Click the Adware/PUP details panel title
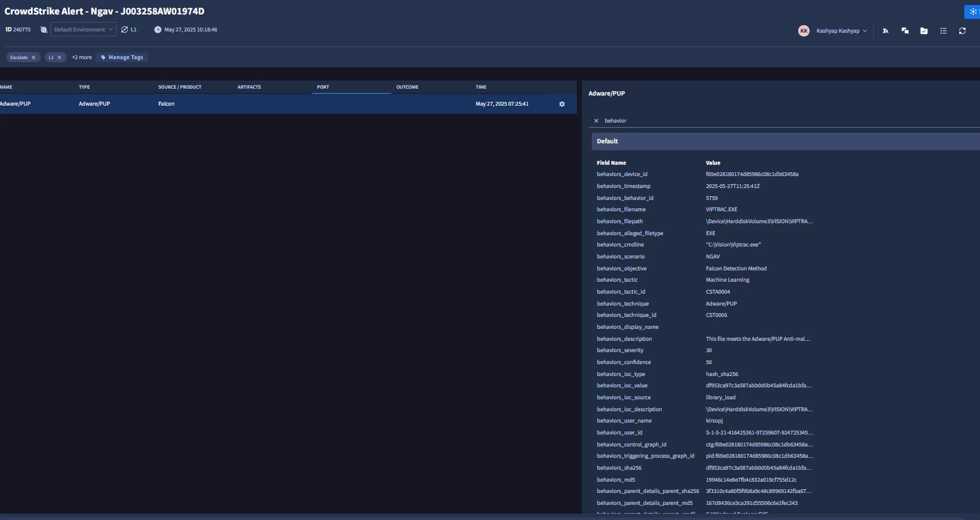The image size is (980, 520). click(x=606, y=94)
